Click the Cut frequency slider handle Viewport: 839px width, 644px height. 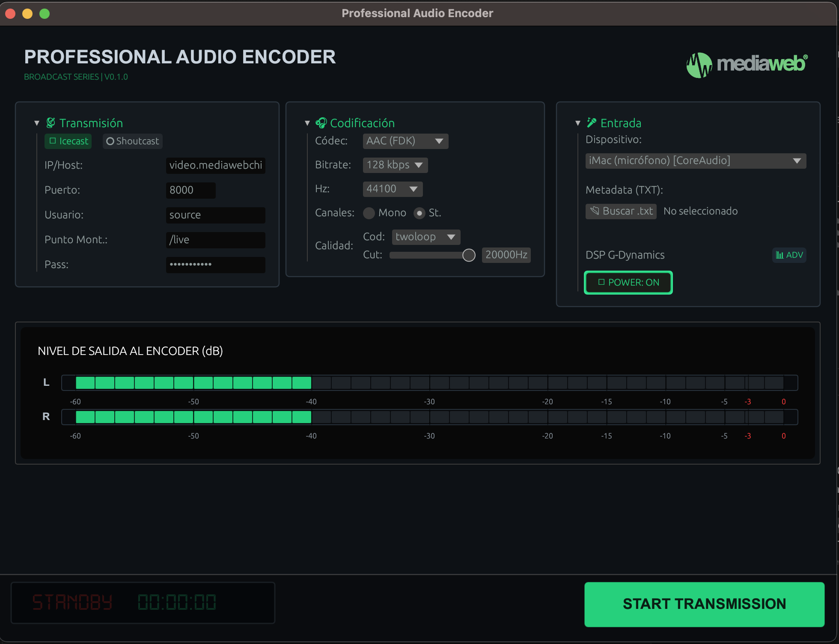click(x=469, y=255)
